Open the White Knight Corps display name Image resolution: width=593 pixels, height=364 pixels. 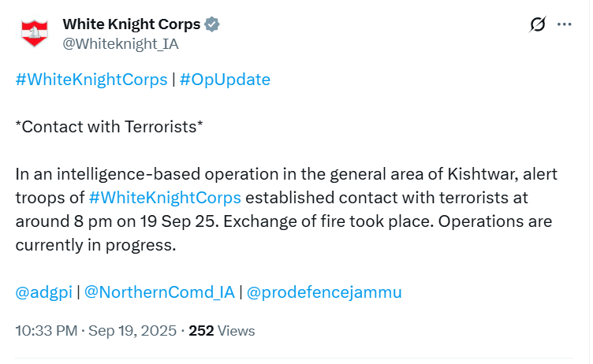[x=131, y=24]
